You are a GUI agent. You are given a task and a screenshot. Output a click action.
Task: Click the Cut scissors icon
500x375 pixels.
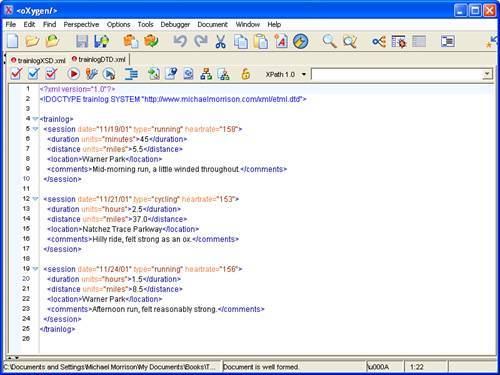click(x=220, y=41)
